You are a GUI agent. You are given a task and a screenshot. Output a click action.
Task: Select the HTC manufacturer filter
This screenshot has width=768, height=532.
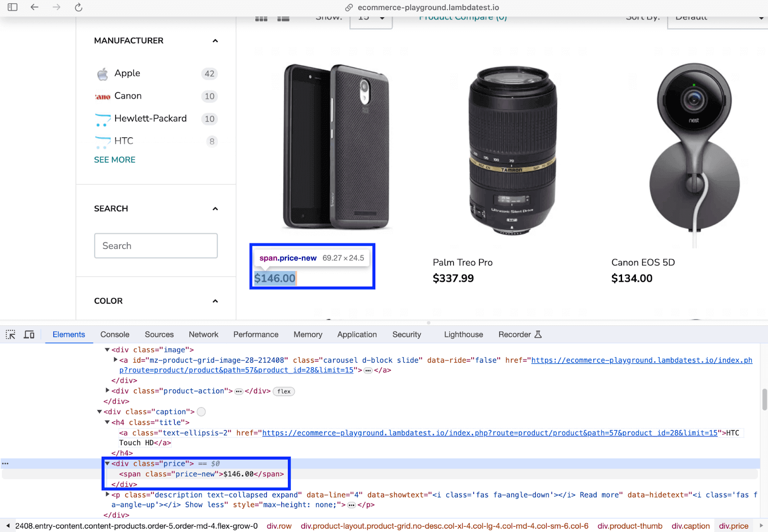pos(123,141)
